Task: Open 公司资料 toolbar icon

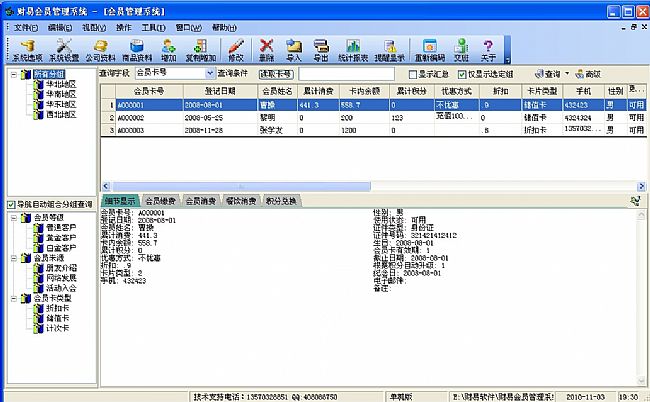Action: 100,51
